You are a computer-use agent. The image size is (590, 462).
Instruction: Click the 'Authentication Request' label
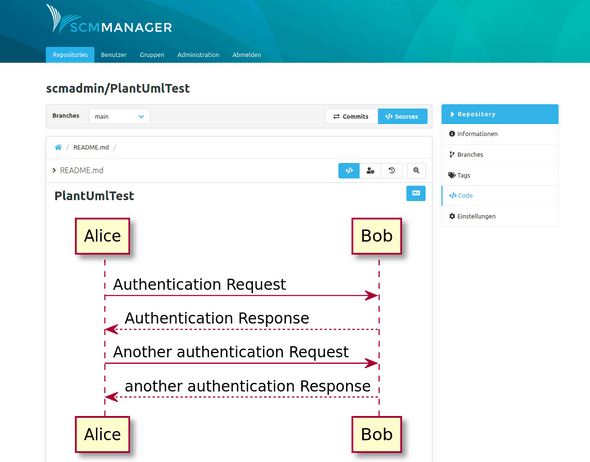pyautogui.click(x=199, y=285)
